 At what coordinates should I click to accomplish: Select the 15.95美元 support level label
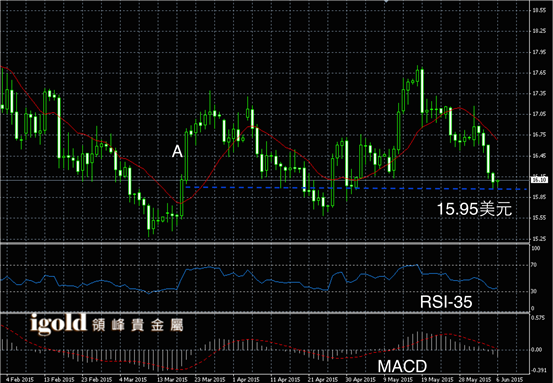(474, 209)
